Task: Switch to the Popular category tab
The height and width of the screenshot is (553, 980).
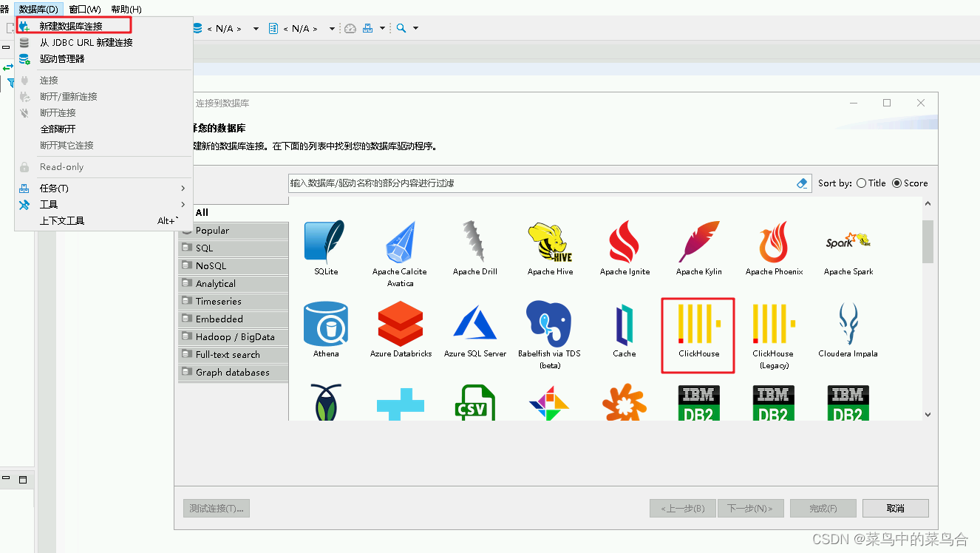Action: pyautogui.click(x=234, y=231)
